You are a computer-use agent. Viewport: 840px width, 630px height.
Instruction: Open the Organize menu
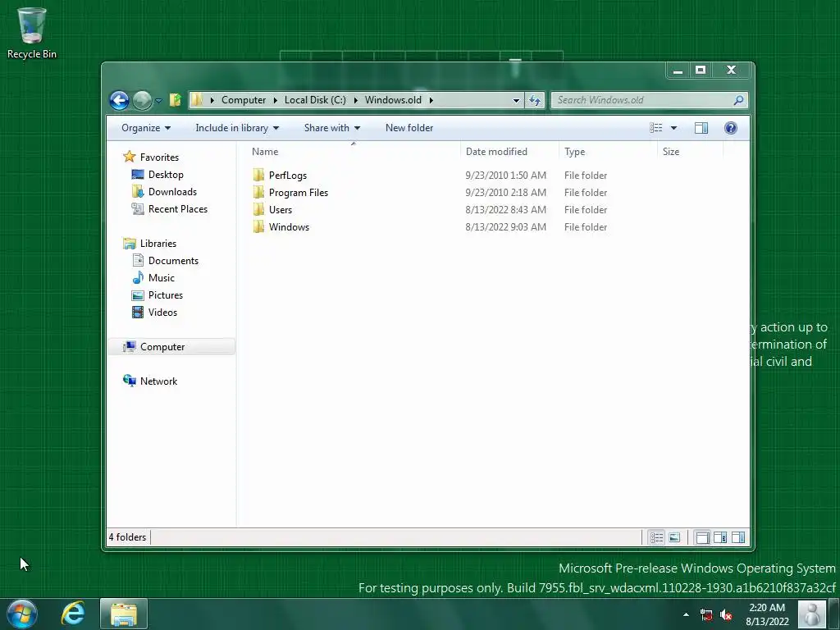click(146, 128)
